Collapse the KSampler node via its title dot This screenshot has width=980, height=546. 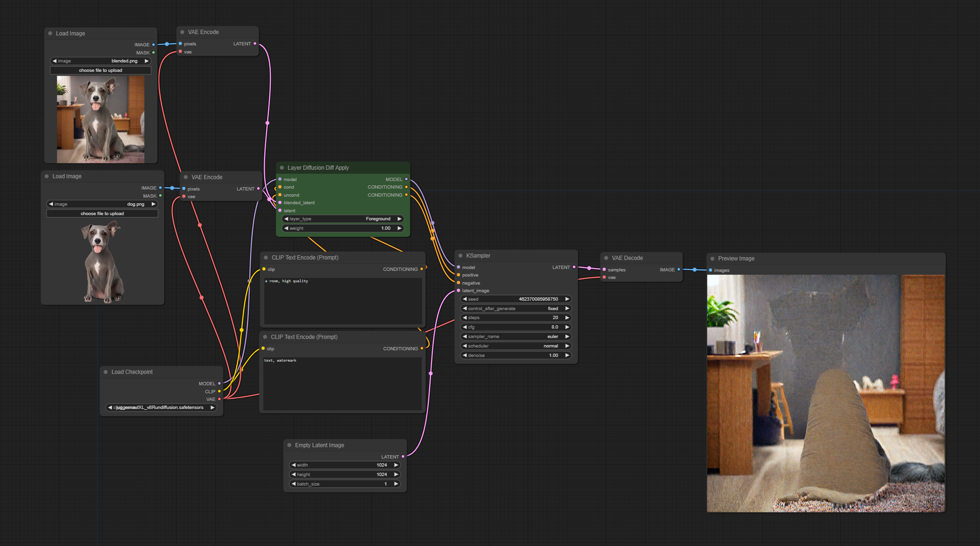point(460,256)
